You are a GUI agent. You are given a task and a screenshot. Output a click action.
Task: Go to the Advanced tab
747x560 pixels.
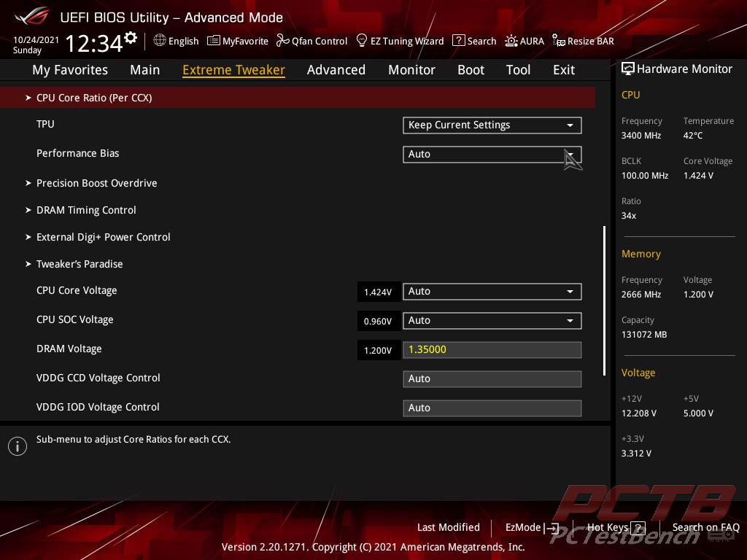[x=336, y=70]
